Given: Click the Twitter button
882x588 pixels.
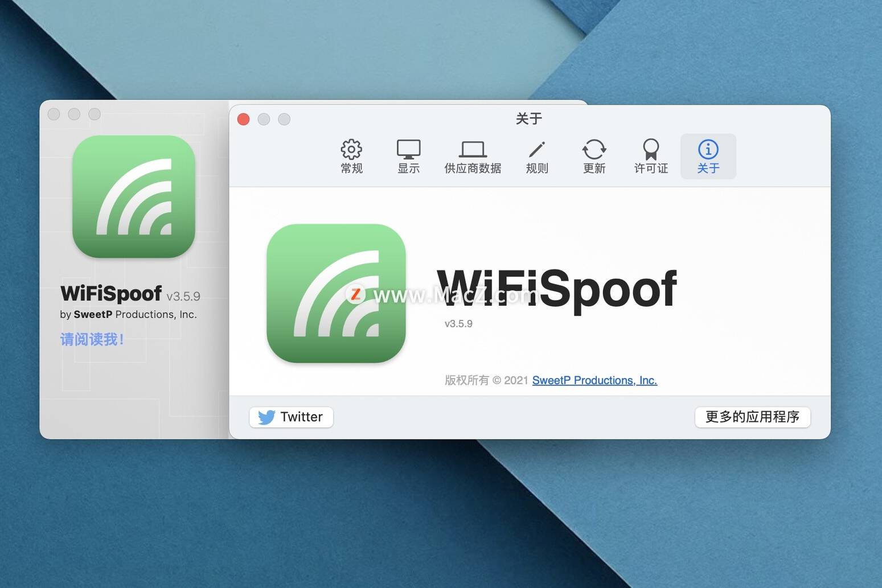Looking at the screenshot, I should point(291,417).
